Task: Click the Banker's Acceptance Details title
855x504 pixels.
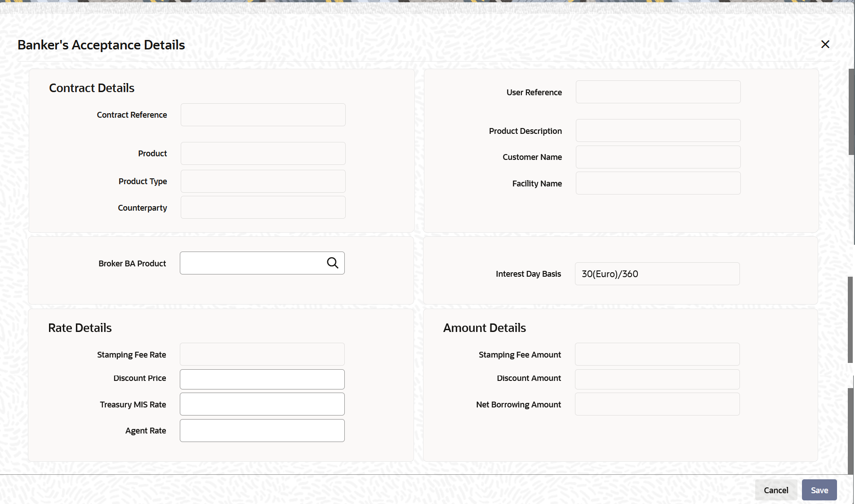Action: click(x=101, y=45)
